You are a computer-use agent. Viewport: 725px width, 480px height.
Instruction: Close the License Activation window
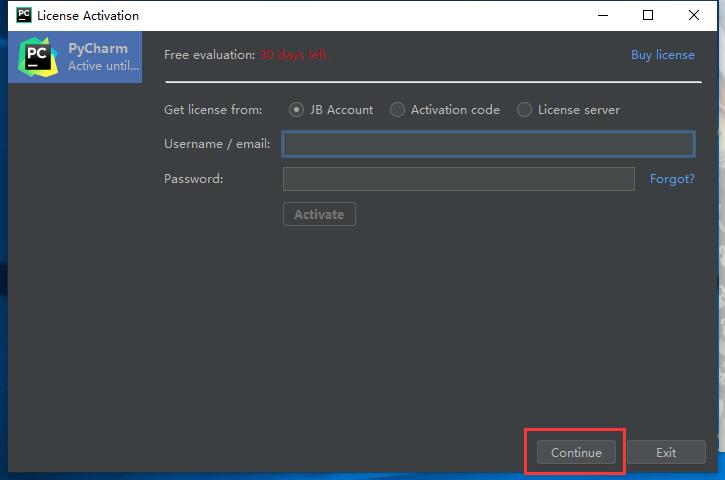coord(694,15)
